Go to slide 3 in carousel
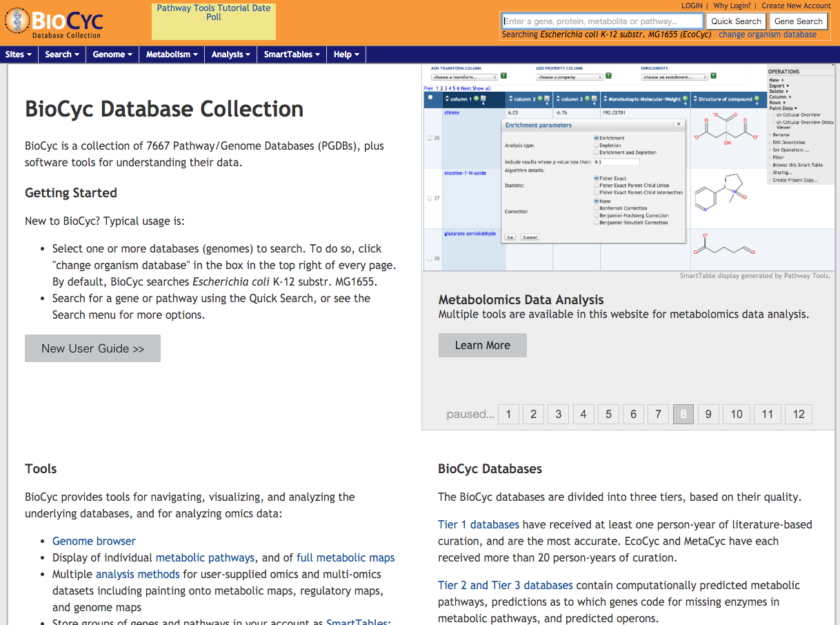This screenshot has width=840, height=625. click(559, 414)
